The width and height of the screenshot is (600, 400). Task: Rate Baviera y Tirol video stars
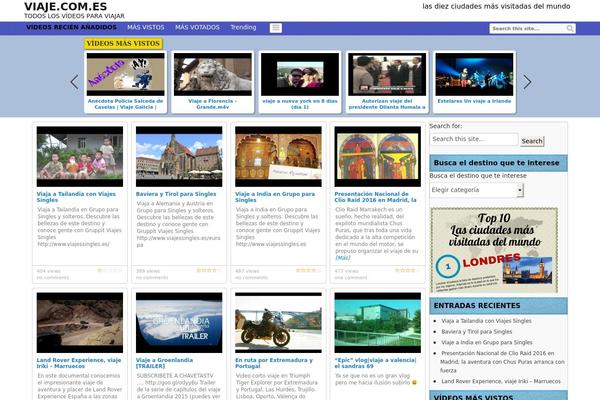point(209,270)
